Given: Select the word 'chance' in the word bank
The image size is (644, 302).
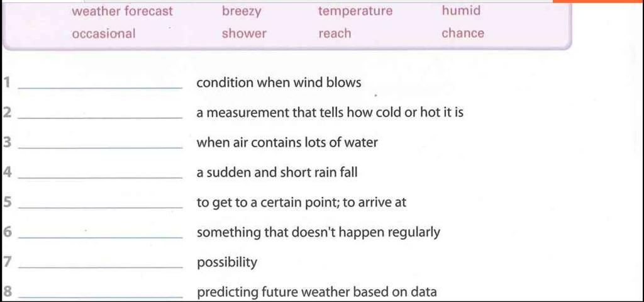Looking at the screenshot, I should coord(463,33).
